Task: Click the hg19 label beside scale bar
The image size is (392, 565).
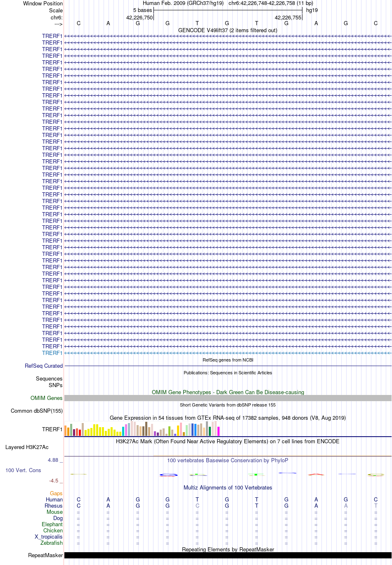Action: [x=312, y=10]
